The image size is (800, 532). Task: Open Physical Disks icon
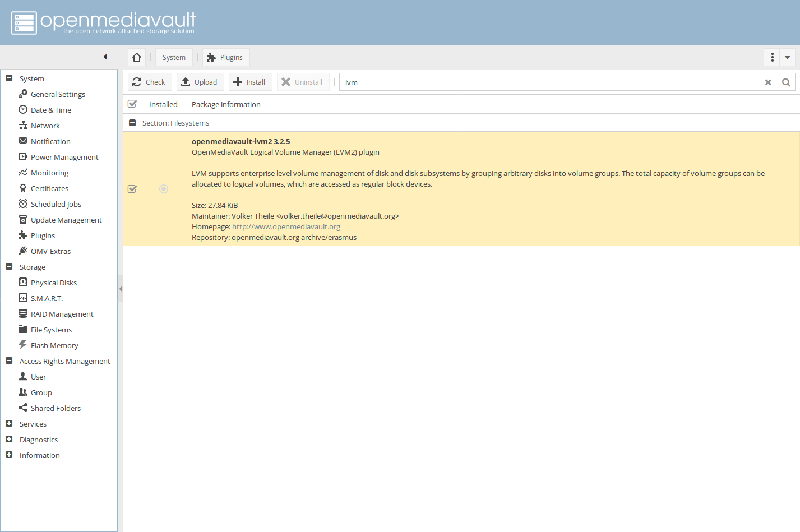[23, 282]
